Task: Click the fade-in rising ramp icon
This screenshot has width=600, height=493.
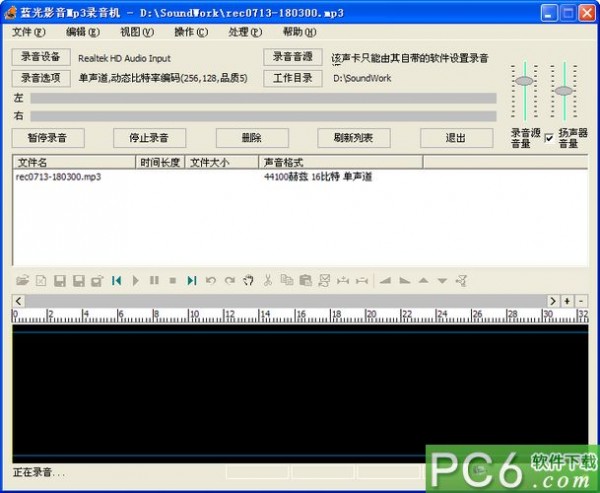Action: [385, 281]
